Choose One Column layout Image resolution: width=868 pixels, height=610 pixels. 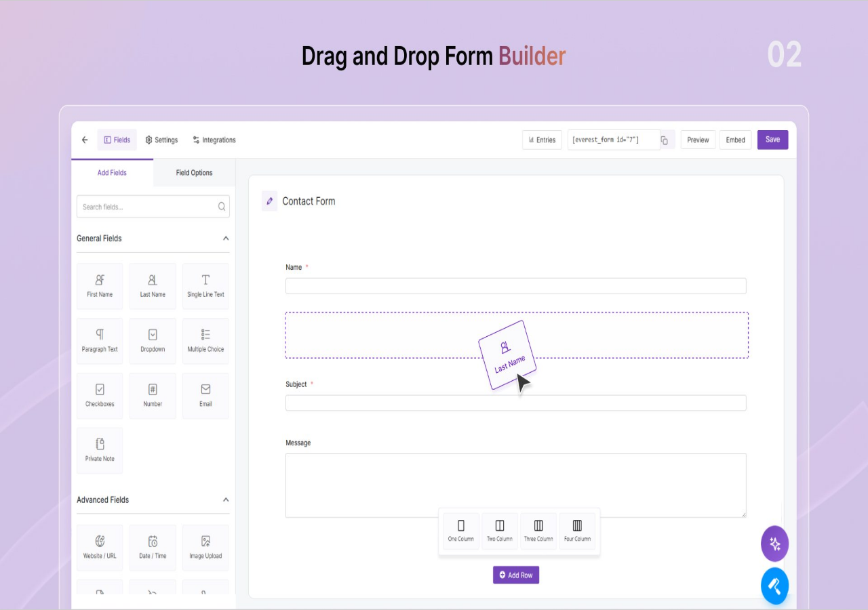click(461, 531)
